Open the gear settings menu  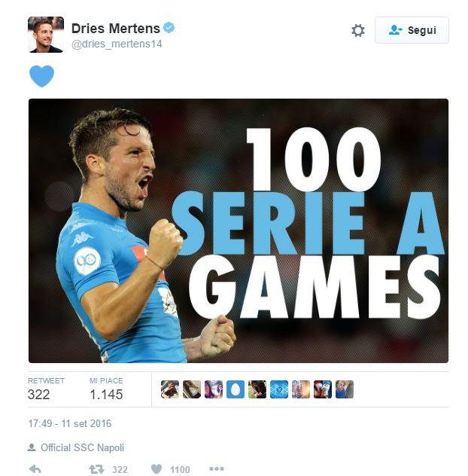tap(358, 30)
